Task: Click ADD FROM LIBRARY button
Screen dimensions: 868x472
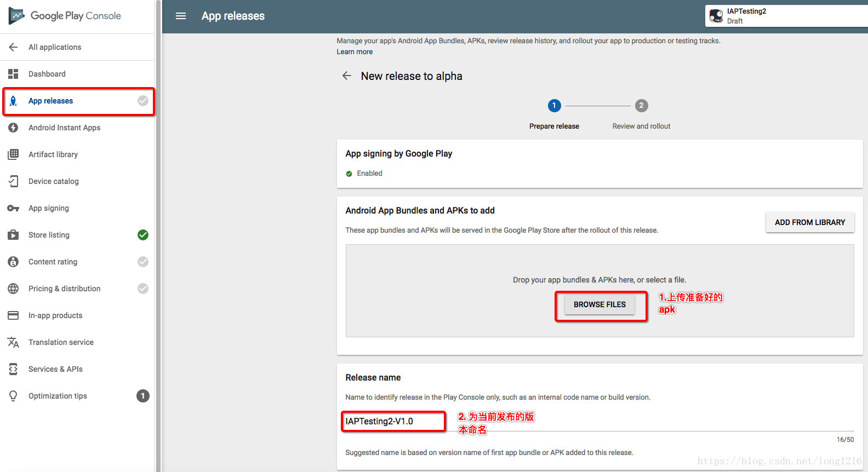Action: pos(810,222)
